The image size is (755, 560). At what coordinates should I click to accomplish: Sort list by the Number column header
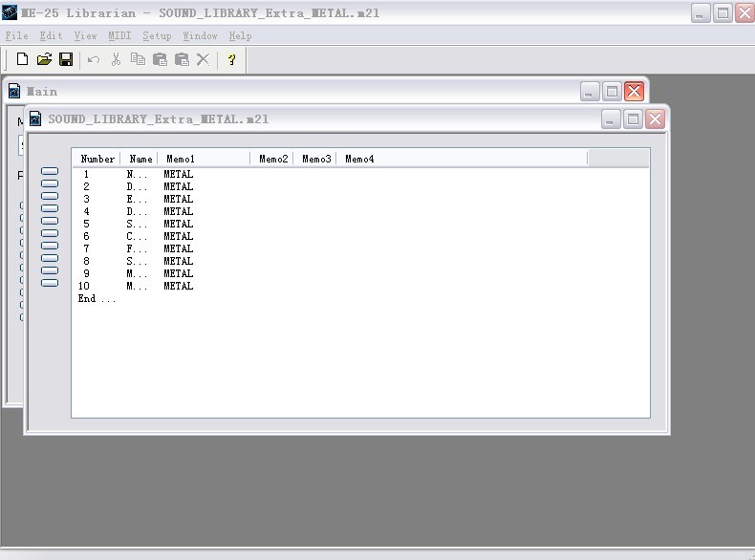coord(97,159)
